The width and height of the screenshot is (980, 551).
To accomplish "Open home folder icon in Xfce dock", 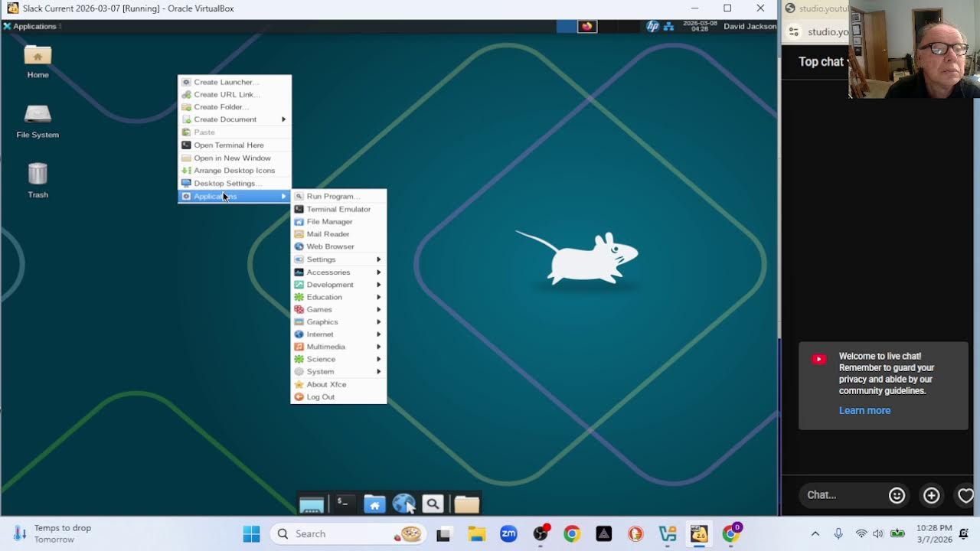I will (374, 504).
